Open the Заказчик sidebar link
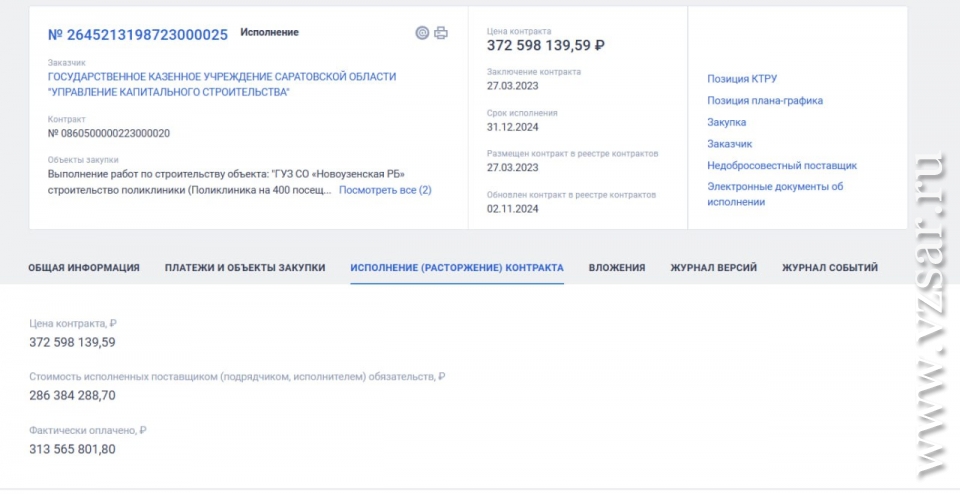This screenshot has height=494, width=960. click(730, 144)
